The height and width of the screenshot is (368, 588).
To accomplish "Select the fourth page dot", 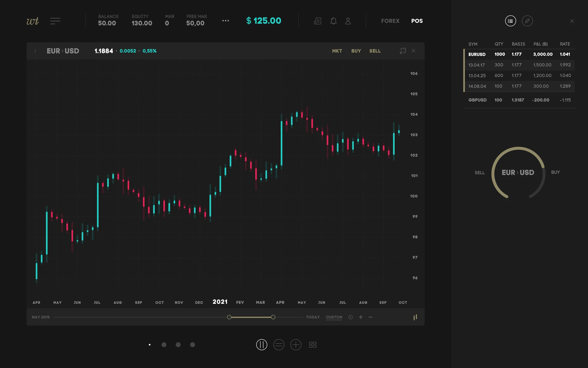I will point(192,345).
